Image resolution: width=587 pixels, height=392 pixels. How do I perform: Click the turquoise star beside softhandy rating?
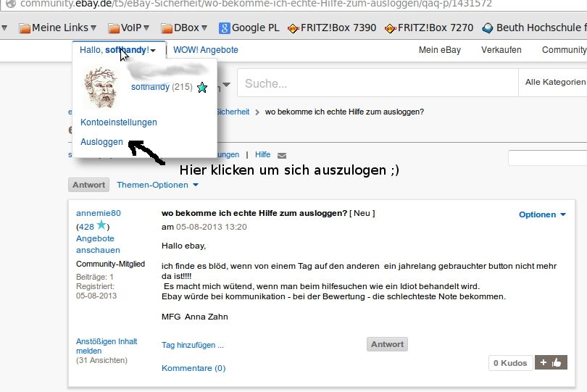202,88
